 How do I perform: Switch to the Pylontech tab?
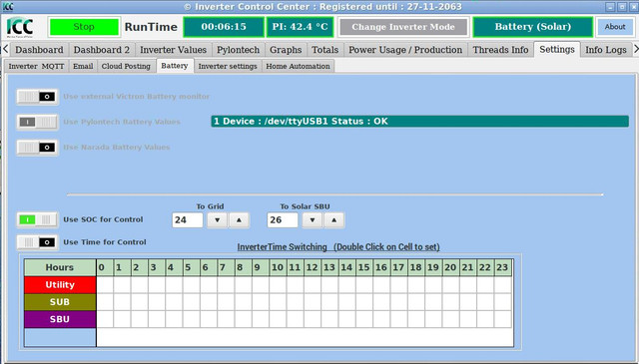pyautogui.click(x=238, y=50)
